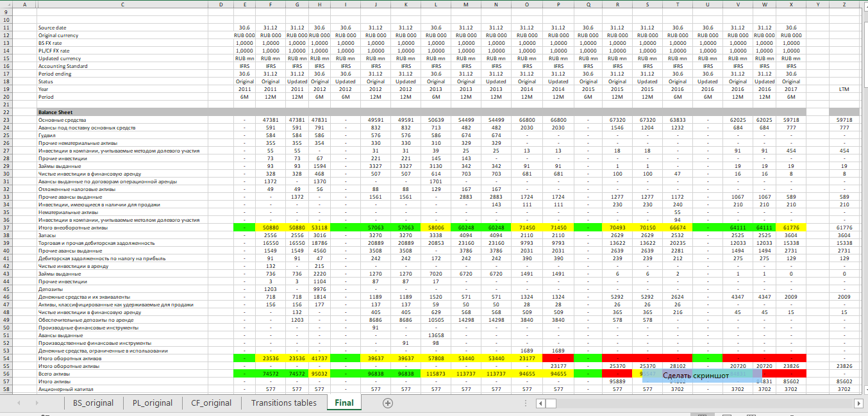Select the LTM header in column Z

pos(844,89)
